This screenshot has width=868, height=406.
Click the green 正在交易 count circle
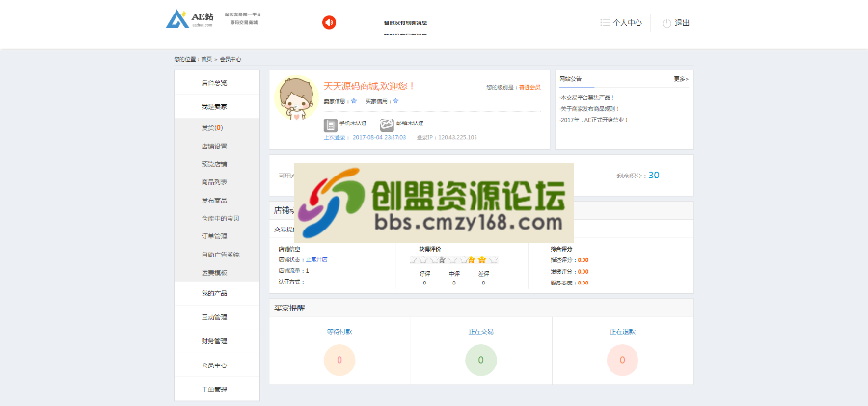pos(480,360)
